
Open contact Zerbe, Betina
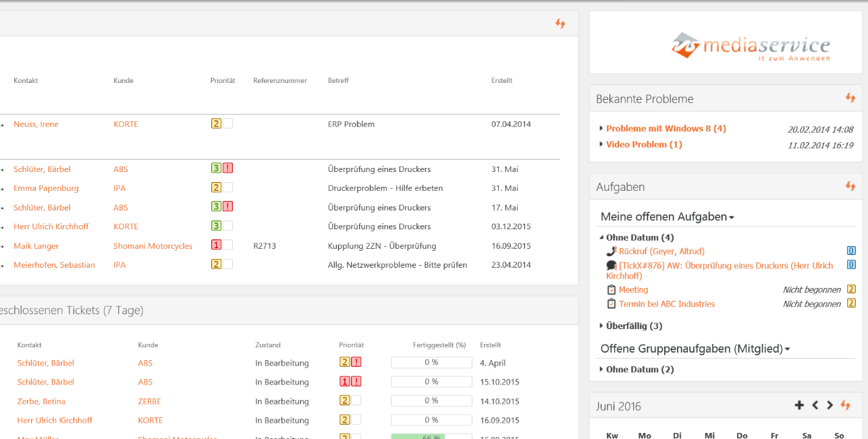[x=41, y=401]
